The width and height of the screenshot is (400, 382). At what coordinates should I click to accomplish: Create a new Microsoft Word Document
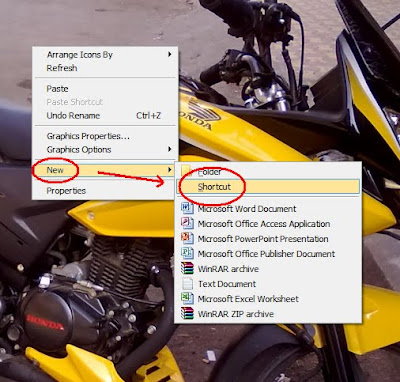tap(268, 209)
